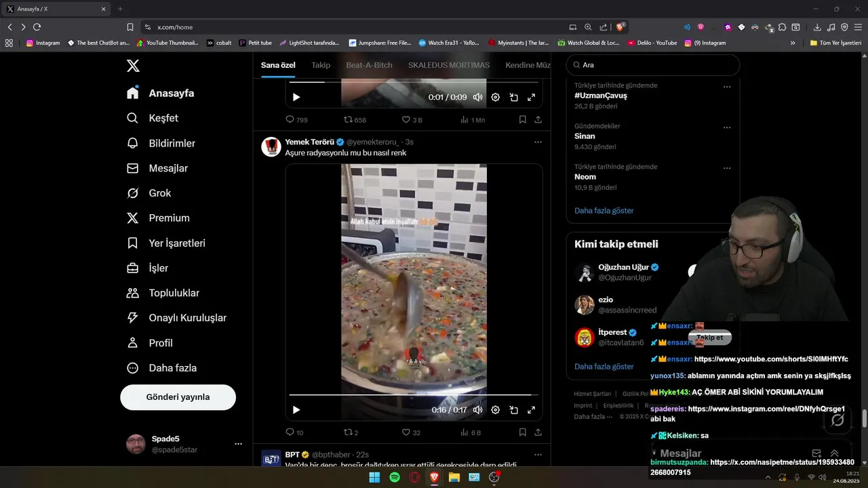Open Yemek Terörü profile avatar
Viewport: 868px width, 488px height.
[x=271, y=147]
